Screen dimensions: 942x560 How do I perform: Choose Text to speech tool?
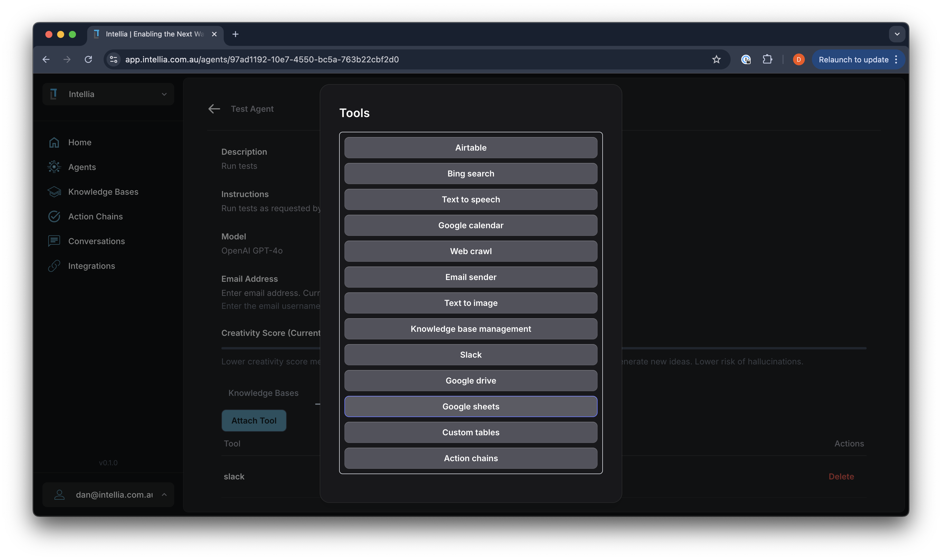[471, 199]
